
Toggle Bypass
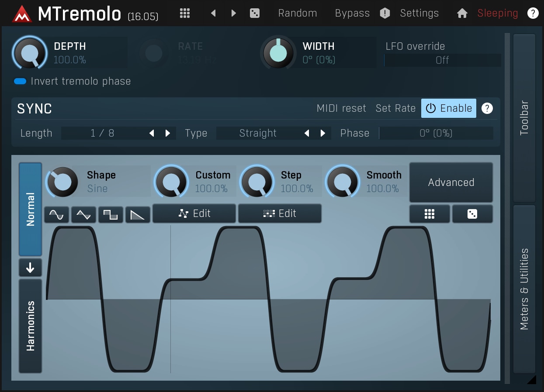coord(352,13)
